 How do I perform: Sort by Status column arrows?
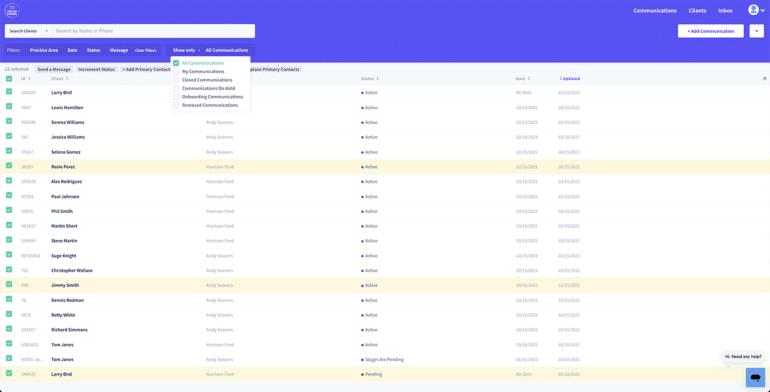click(377, 79)
